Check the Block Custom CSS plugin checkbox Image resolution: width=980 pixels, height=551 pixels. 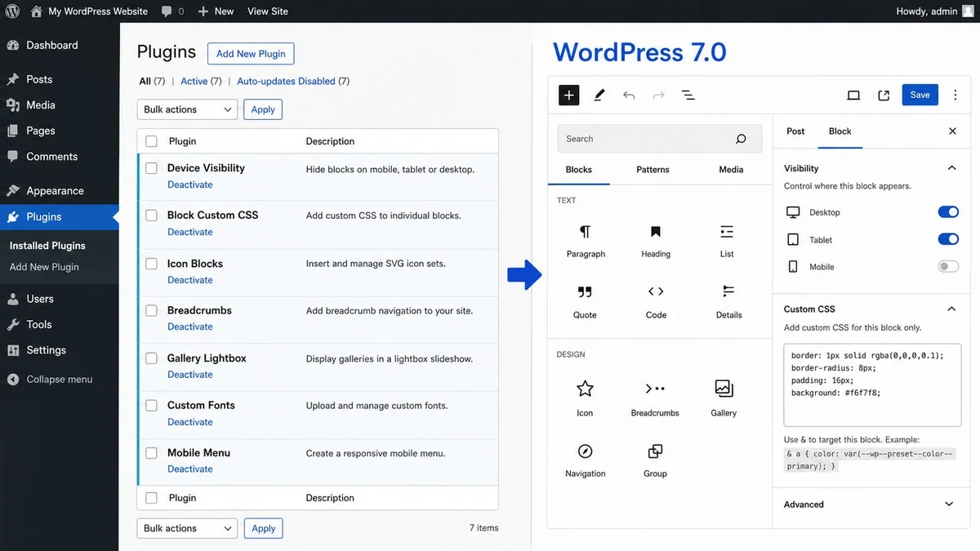151,216
